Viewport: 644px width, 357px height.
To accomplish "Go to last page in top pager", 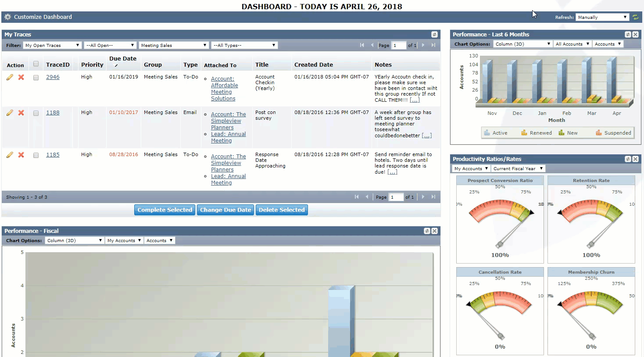I will (433, 45).
